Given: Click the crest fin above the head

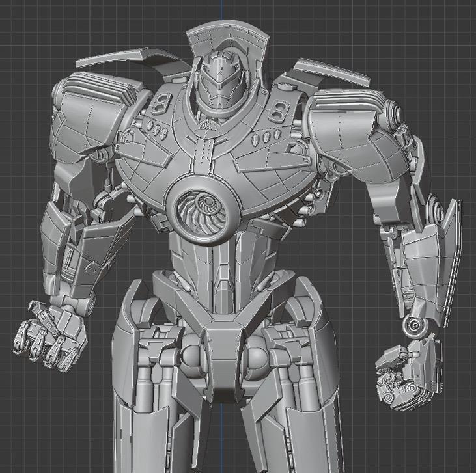Looking at the screenshot, I should (x=227, y=38).
